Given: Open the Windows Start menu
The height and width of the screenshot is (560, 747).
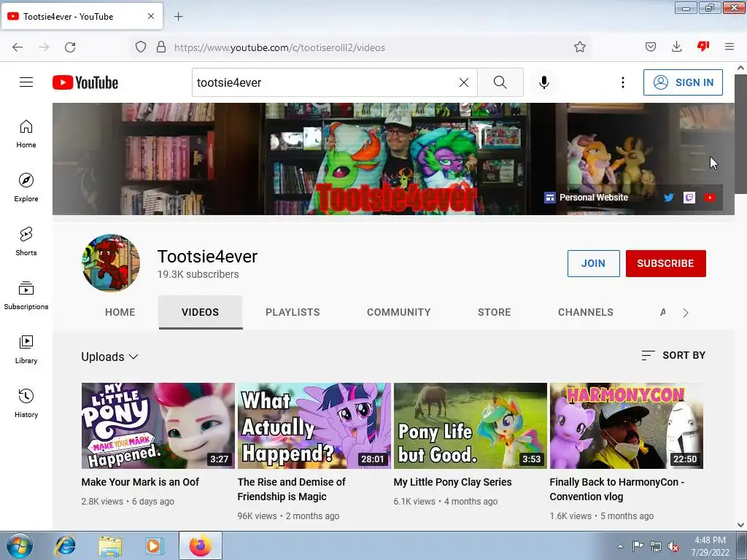Looking at the screenshot, I should 19,545.
